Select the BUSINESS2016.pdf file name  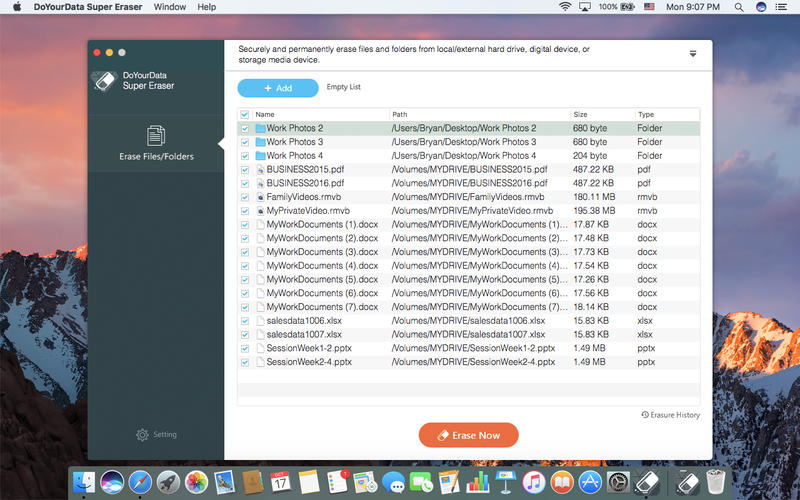(x=305, y=183)
